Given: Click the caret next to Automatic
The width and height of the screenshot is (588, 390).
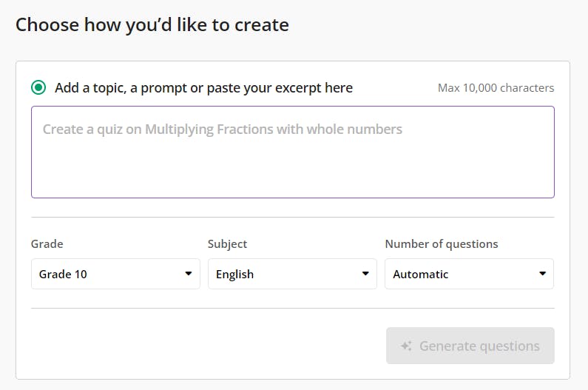Looking at the screenshot, I should tap(542, 274).
